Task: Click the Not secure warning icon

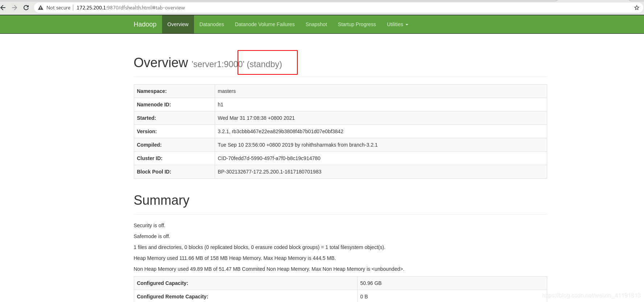Action: coord(41,8)
